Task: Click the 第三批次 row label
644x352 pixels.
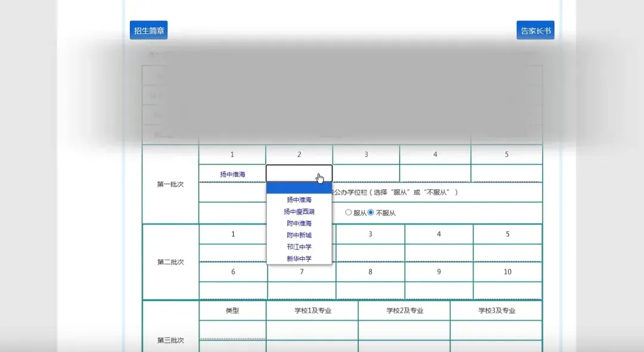Action: (171, 340)
